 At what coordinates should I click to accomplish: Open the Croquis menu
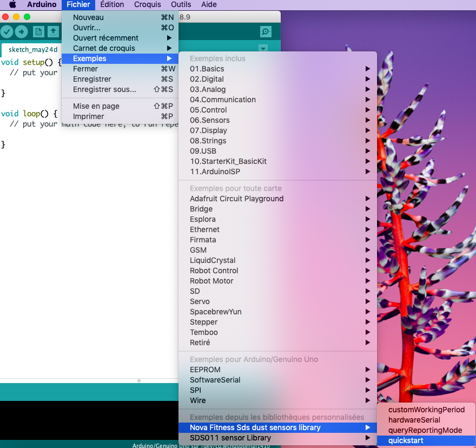point(148,4)
